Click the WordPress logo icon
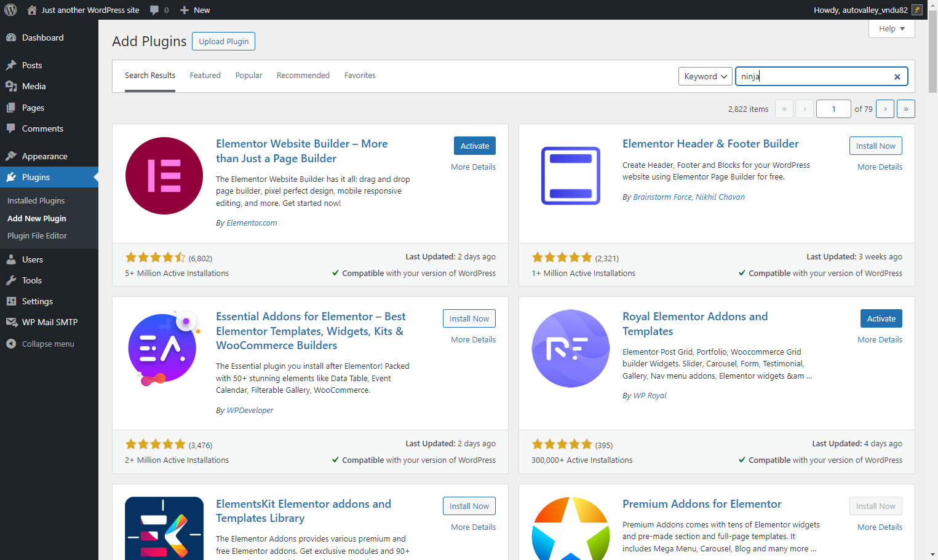938x560 pixels. [10, 10]
